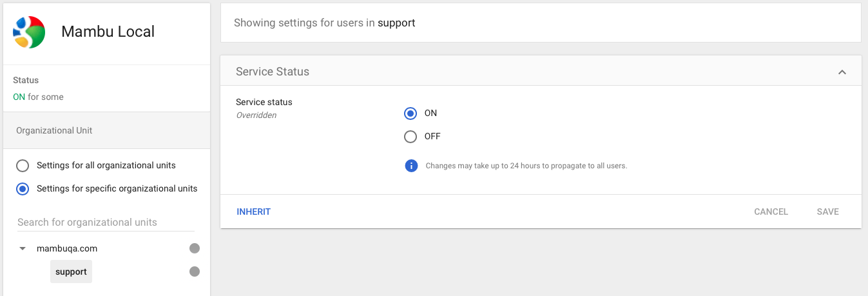Click the blue info icon

coord(411,166)
